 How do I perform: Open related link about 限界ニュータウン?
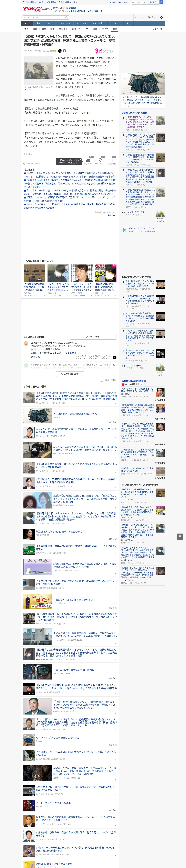click(x=69, y=199)
